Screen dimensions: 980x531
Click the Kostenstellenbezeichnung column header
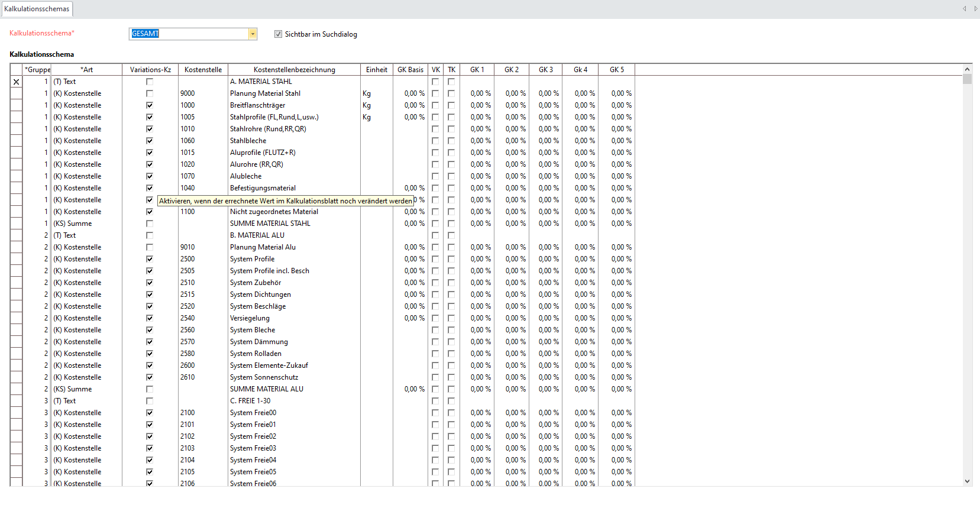point(294,70)
